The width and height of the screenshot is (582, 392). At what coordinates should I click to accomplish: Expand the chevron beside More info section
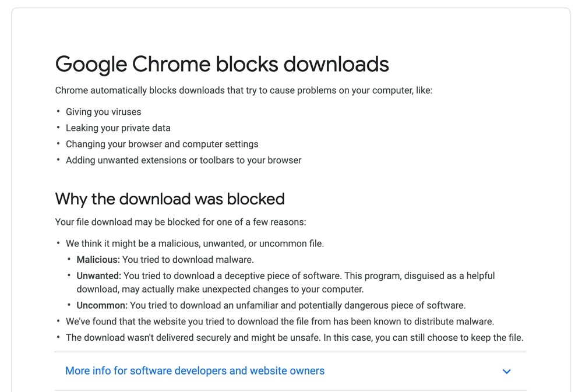pyautogui.click(x=506, y=371)
